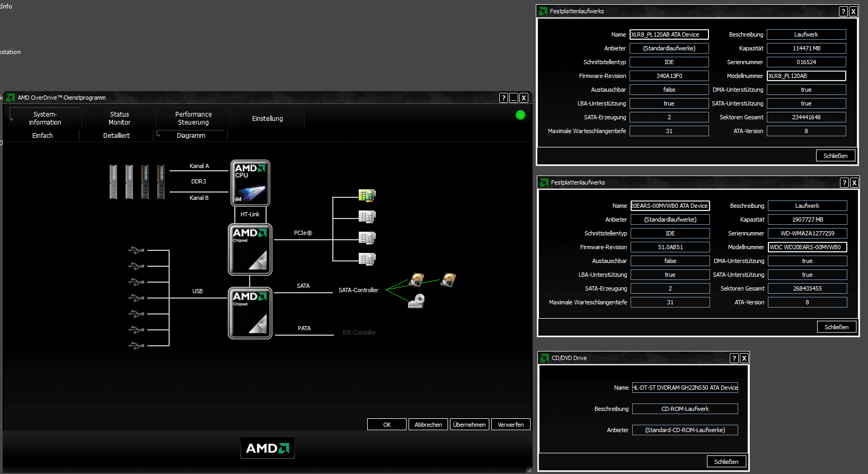Click the green status indicator in OverDrive
The width and height of the screenshot is (868, 474).
(x=520, y=115)
